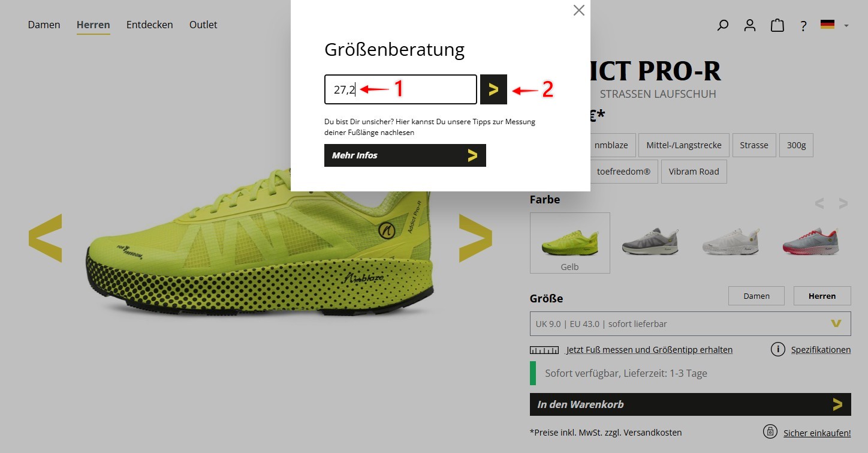868x453 pixels.
Task: Submit foot length with arrow button
Action: pyautogui.click(x=493, y=89)
